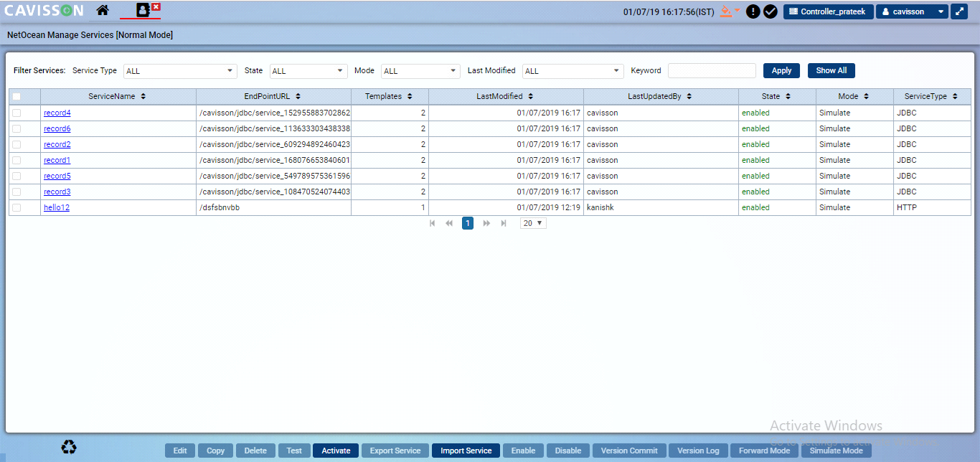
Task: Check the record3 row checkbox
Action: tap(17, 192)
